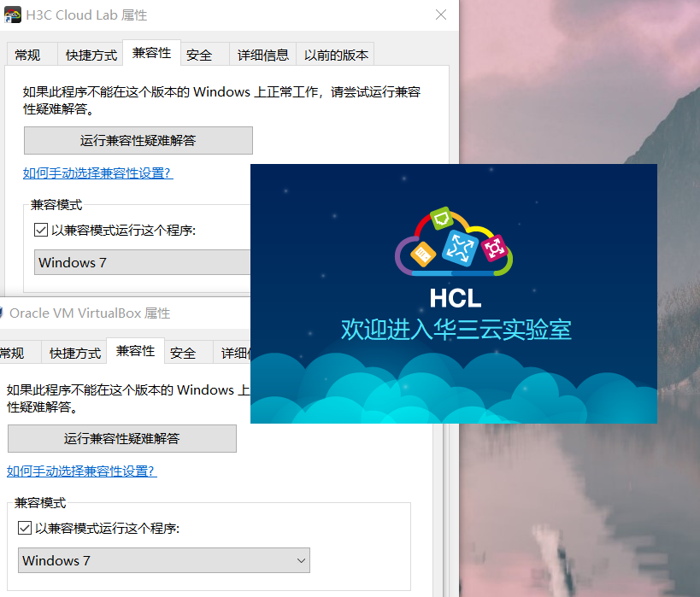Open the Windows 7 dropdown in H3C Cloud Lab window
Viewport: 700px width, 597px height.
pyautogui.click(x=142, y=262)
